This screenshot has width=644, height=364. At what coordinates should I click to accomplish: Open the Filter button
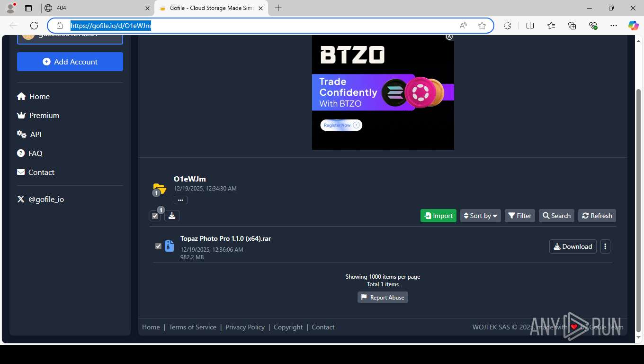pyautogui.click(x=520, y=216)
